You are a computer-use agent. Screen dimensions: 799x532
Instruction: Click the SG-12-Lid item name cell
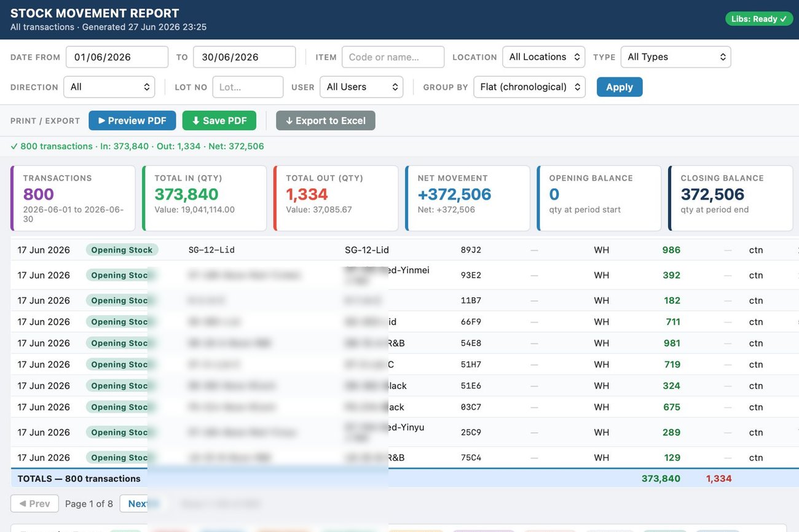(x=367, y=250)
